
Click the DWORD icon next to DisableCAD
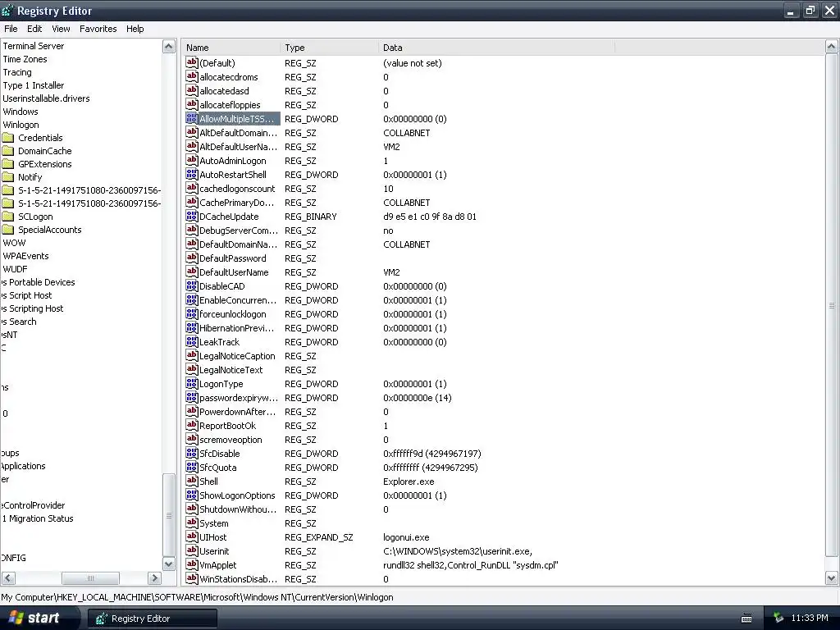tap(192, 285)
